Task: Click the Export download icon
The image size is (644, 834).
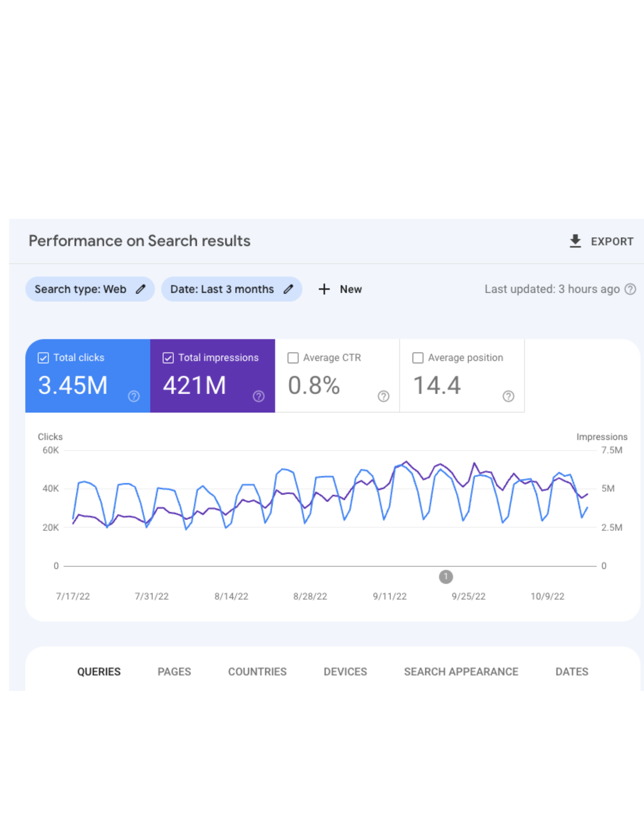Action: (x=575, y=241)
